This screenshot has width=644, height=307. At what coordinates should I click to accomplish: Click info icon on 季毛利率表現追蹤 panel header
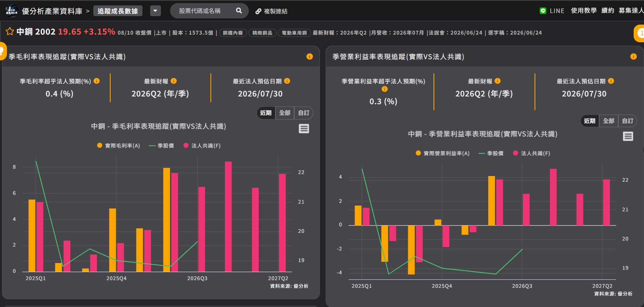[x=310, y=56]
